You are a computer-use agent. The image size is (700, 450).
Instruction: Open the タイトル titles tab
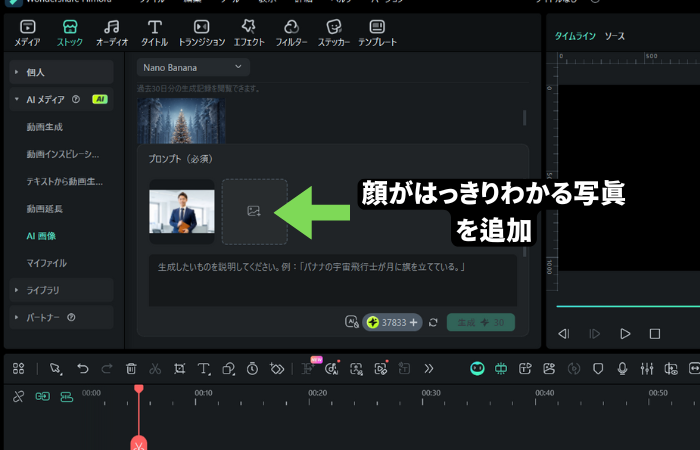click(154, 33)
